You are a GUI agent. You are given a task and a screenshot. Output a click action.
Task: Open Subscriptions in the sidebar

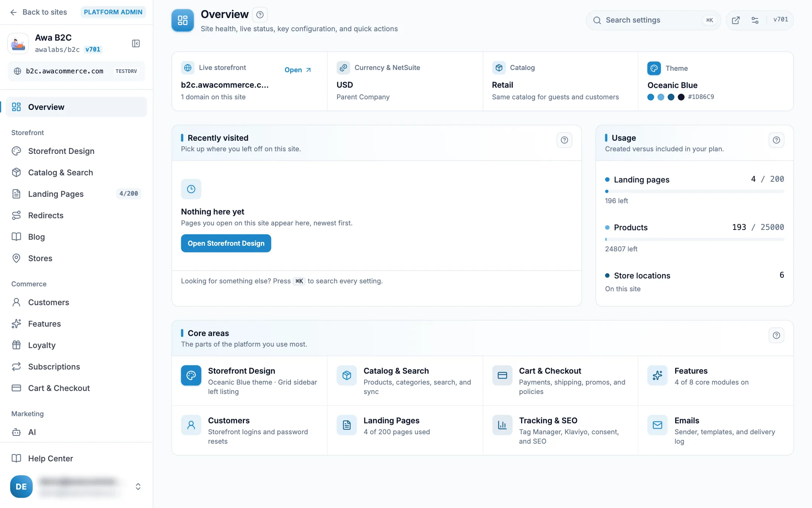tap(76, 367)
